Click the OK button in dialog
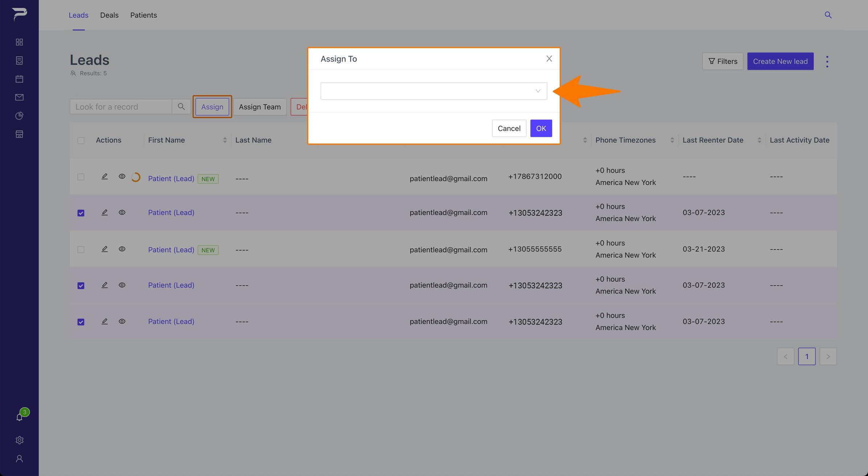This screenshot has height=476, width=868. coord(541,128)
